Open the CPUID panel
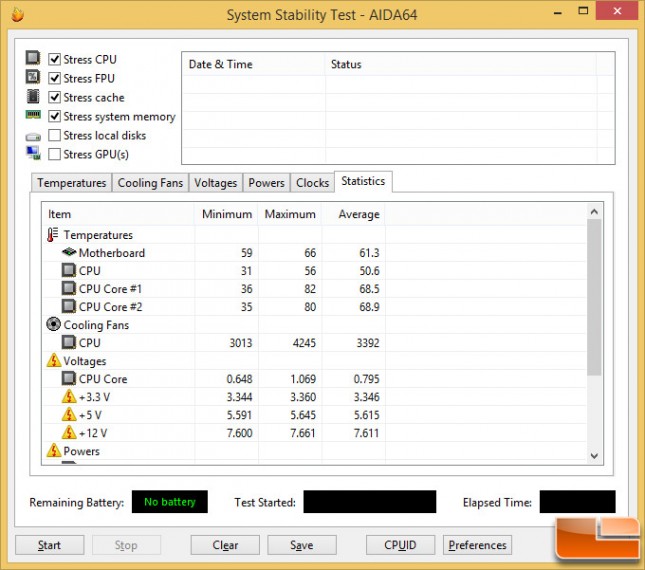The height and width of the screenshot is (570, 645). click(400, 545)
